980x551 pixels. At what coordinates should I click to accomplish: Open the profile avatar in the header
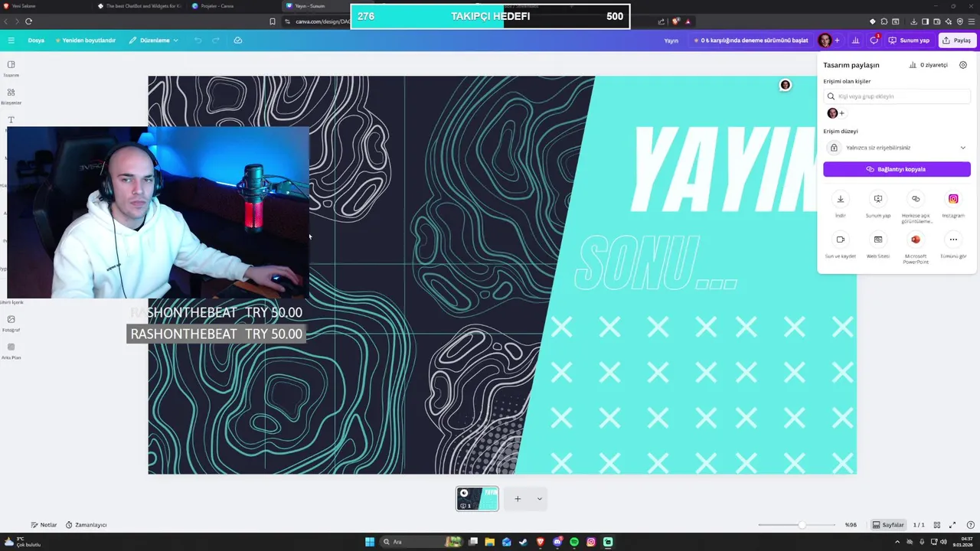click(x=825, y=41)
